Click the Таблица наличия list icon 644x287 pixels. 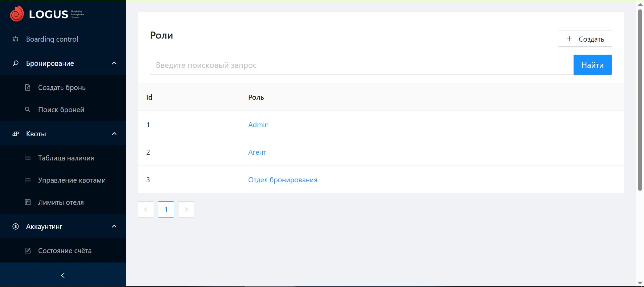click(x=28, y=158)
